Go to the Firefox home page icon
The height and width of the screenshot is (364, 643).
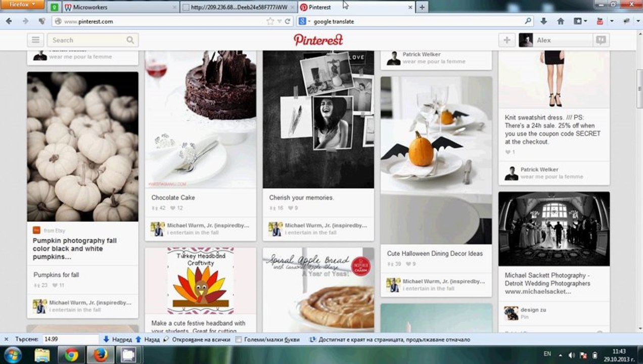(x=561, y=21)
